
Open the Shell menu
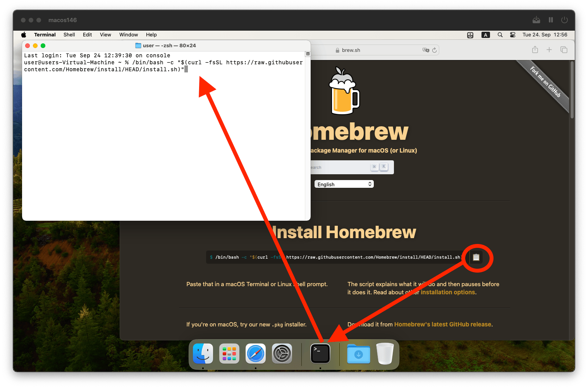(x=69, y=35)
